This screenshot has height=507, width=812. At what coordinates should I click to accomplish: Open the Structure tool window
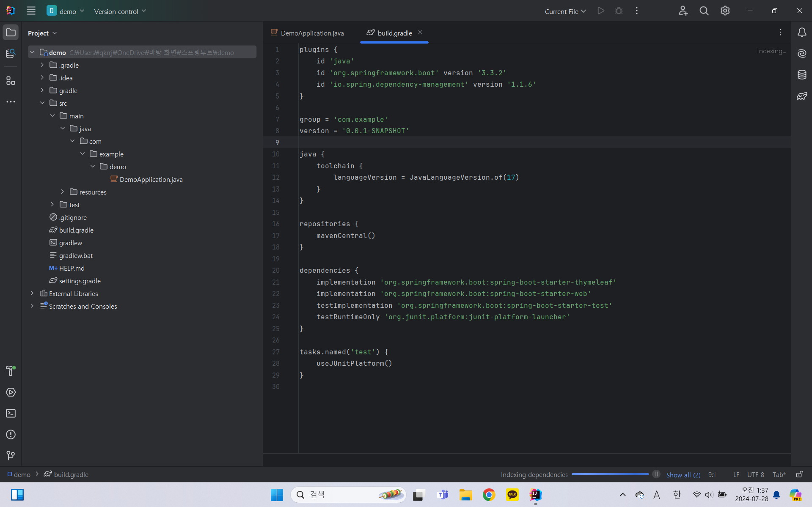11,80
